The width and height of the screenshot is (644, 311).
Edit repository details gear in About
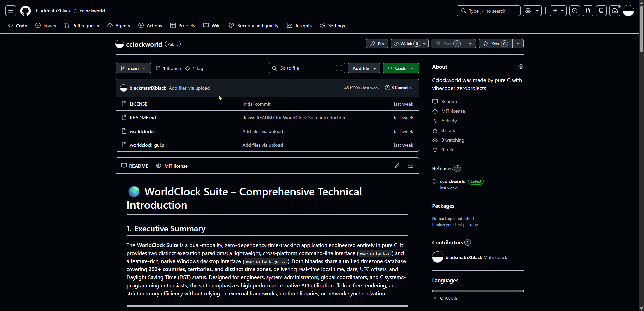pyautogui.click(x=521, y=67)
